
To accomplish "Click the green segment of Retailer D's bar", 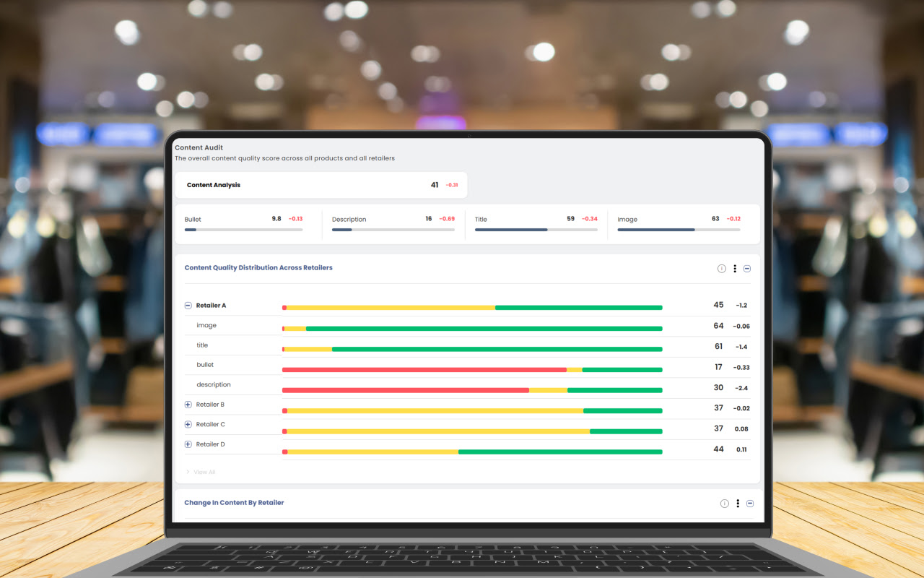I will point(559,452).
